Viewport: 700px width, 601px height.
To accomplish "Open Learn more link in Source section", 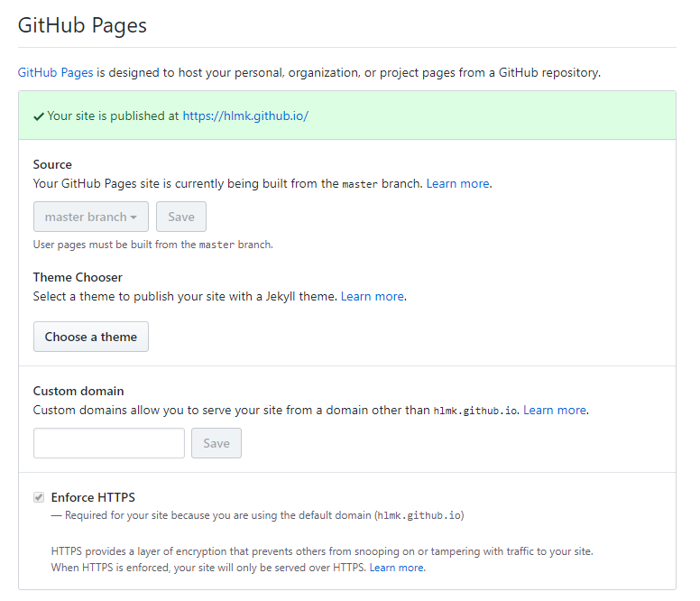I will 457,183.
